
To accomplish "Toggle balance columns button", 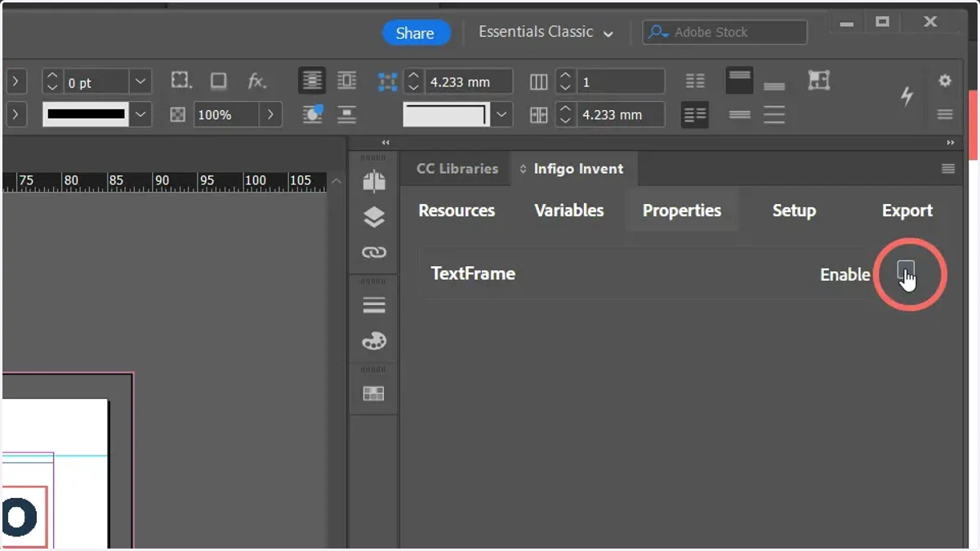I will 695,81.
